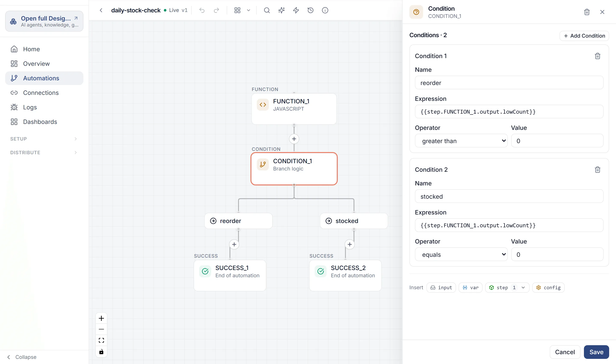The width and height of the screenshot is (616, 364).
Task: Click the lightning bolt run icon
Action: click(296, 10)
